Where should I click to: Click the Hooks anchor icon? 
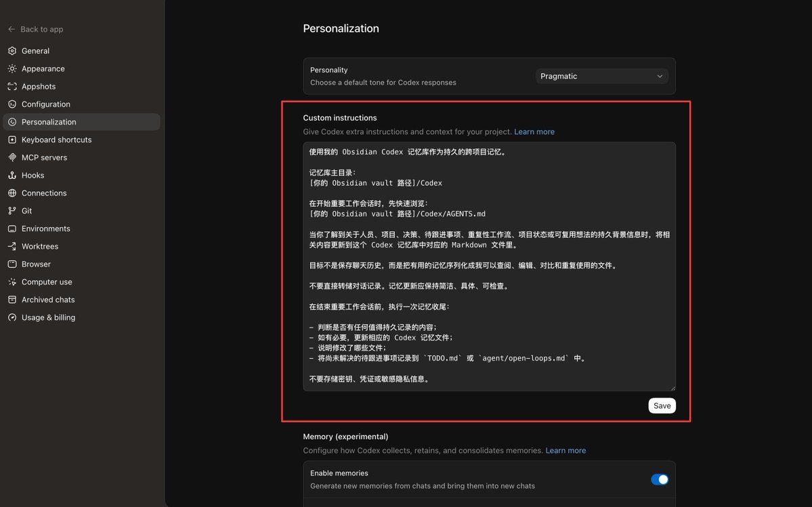(x=12, y=176)
